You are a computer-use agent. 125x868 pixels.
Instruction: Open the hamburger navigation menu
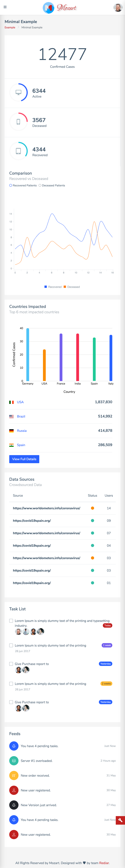pyautogui.click(x=5, y=7)
